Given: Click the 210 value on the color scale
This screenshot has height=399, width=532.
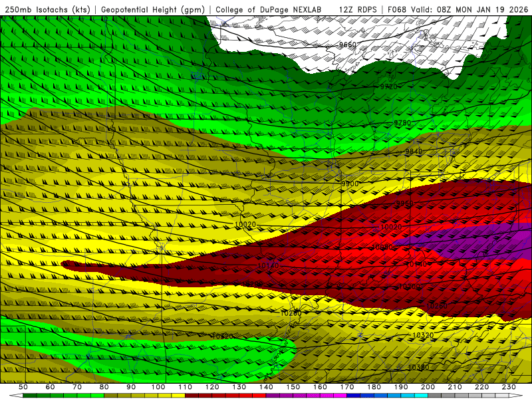Looking at the screenshot, I should (455, 387).
